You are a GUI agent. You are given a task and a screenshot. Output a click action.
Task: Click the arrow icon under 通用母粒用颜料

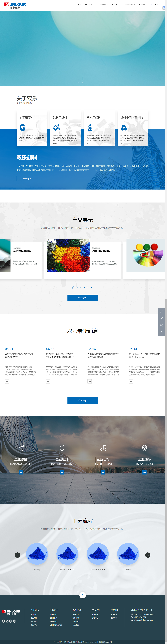(94, 270)
